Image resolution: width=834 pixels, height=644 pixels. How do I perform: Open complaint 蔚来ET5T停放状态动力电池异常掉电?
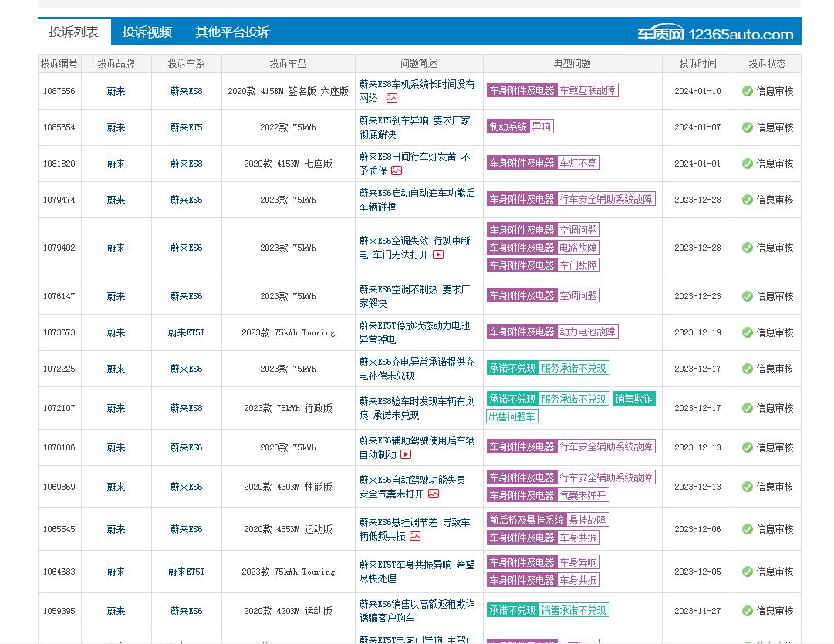click(x=414, y=332)
